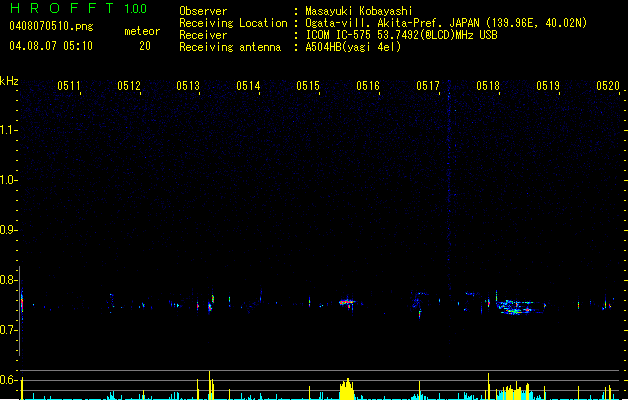
Task: Click the 0518 time marker
Action: 488,86
